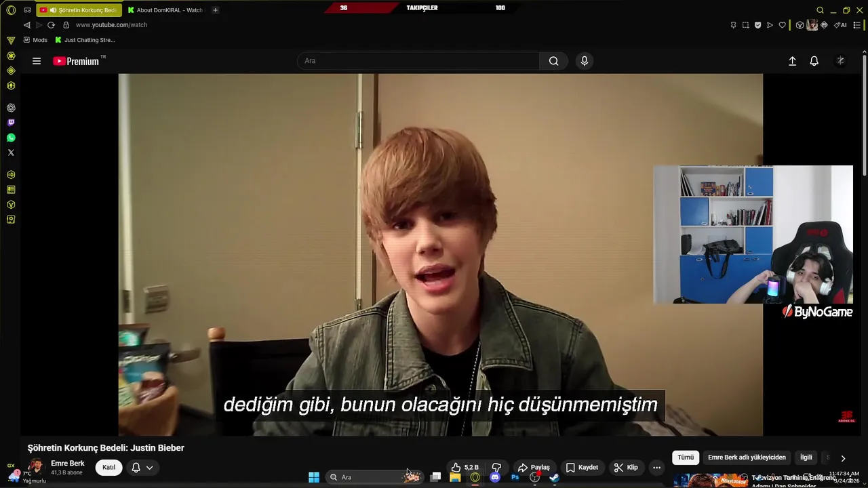This screenshot has width=868, height=488.
Task: Open the YouTube account avatar menu
Action: 840,61
